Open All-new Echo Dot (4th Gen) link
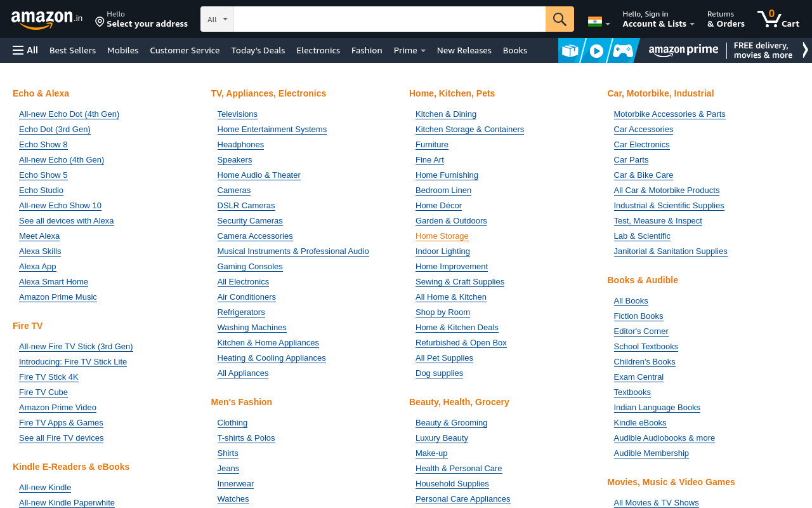The image size is (812, 508). point(69,114)
